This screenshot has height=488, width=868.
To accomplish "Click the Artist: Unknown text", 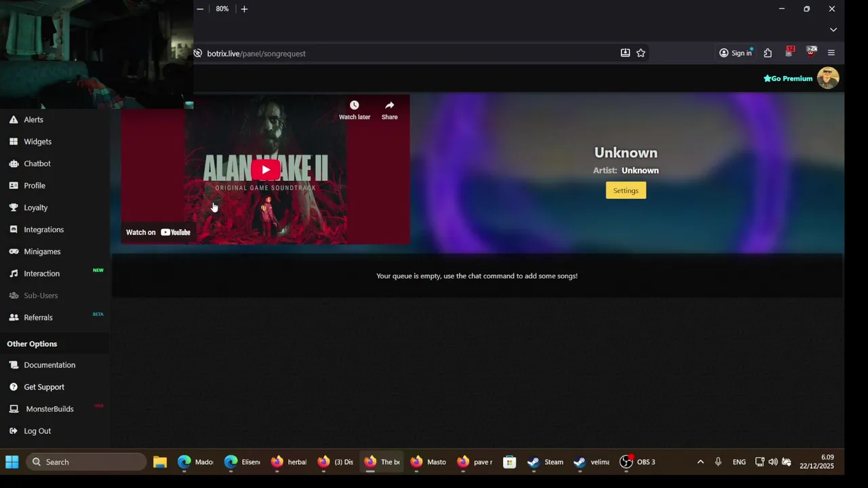I will coord(626,171).
